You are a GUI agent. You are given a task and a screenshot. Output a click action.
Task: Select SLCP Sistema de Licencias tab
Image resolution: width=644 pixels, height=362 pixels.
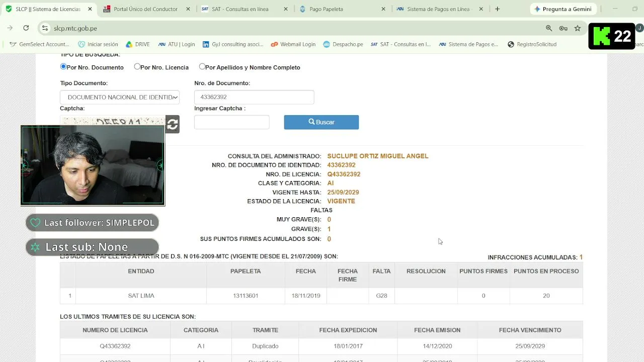[48, 9]
